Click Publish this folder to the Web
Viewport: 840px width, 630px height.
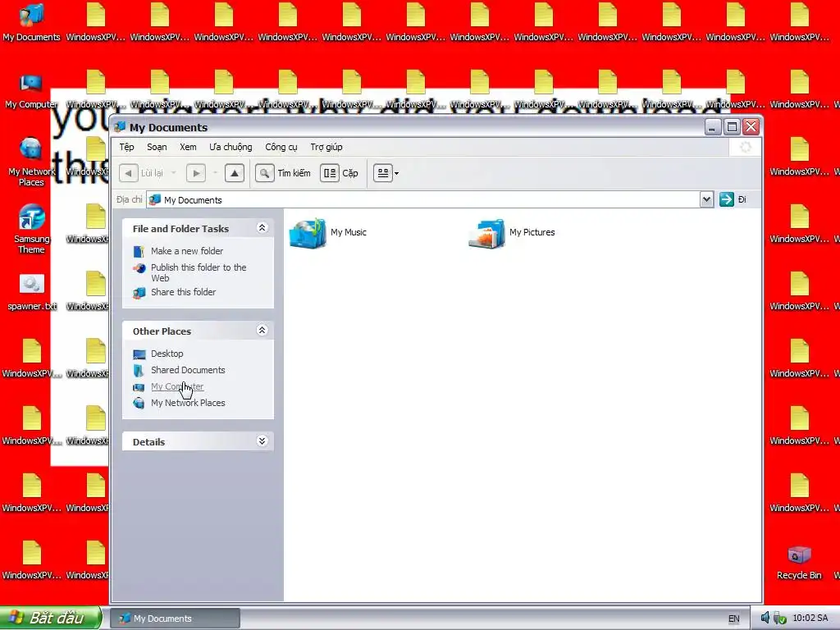click(199, 272)
